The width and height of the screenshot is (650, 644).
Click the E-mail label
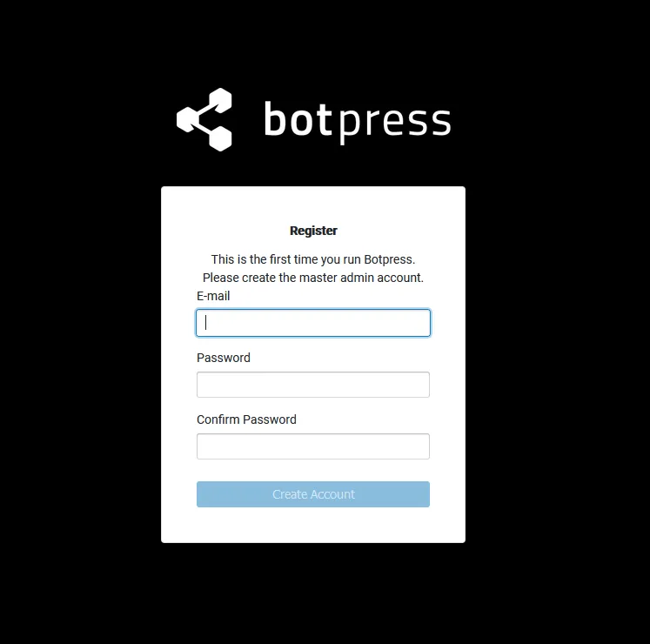tap(213, 296)
